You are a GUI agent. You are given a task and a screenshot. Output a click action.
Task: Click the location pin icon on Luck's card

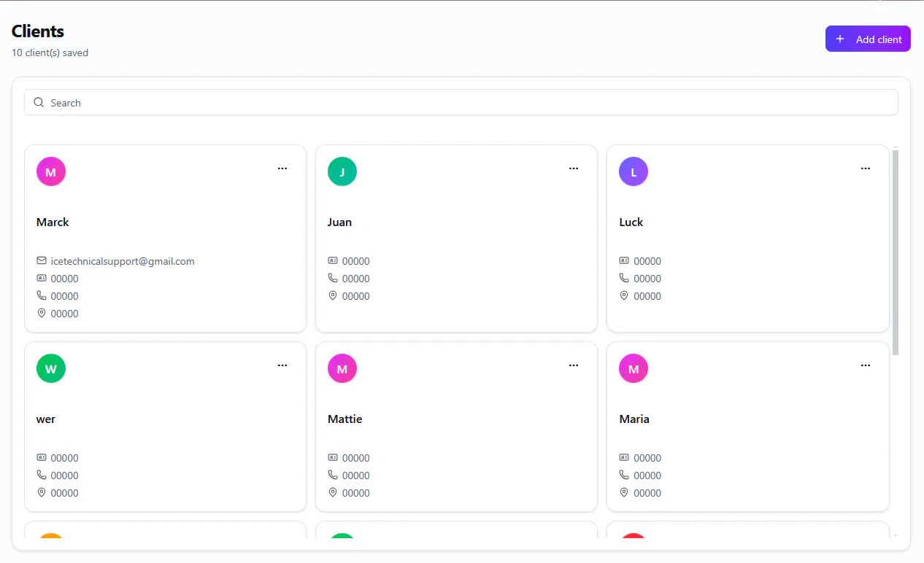[624, 295]
